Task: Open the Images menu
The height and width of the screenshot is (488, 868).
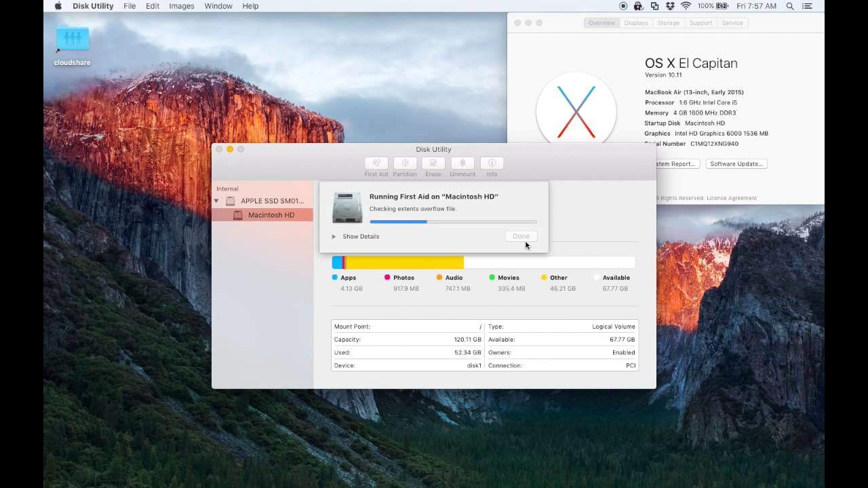Action: click(182, 6)
